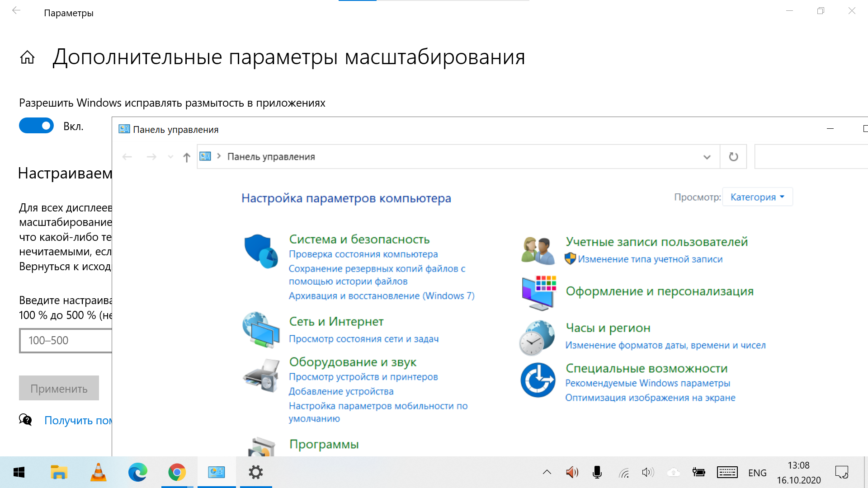This screenshot has height=488, width=868.
Task: Open the Network and Internet globe icon
Action: [261, 330]
